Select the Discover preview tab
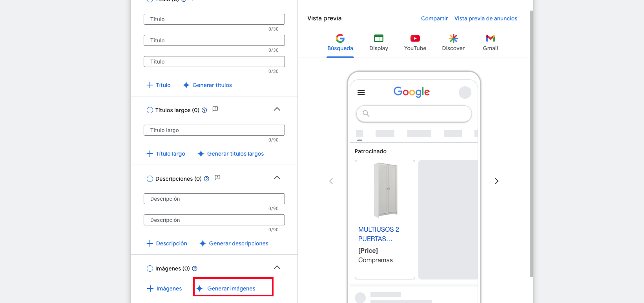This screenshot has width=644, height=303. [453, 43]
